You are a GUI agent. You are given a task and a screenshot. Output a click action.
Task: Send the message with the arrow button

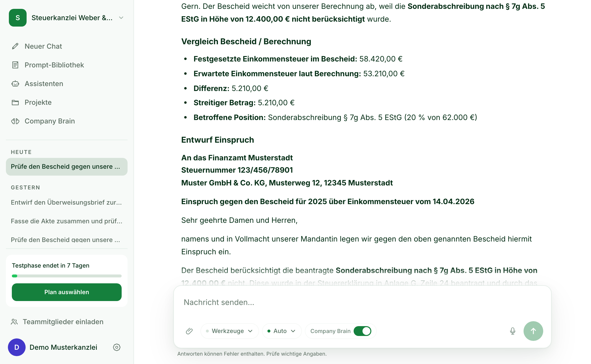point(533,331)
